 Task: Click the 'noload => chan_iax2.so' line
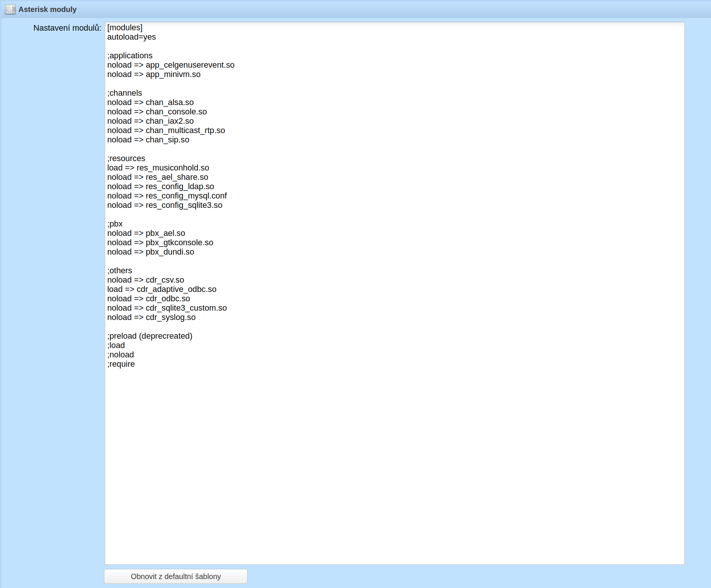(x=150, y=121)
